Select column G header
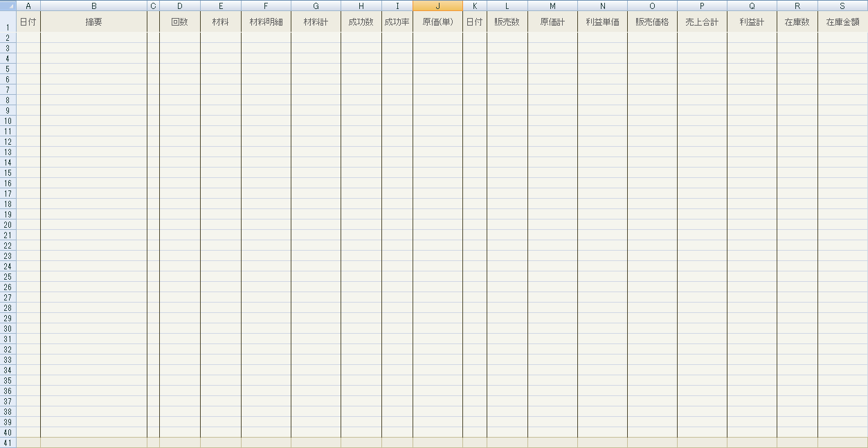Image resolution: width=868 pixels, height=448 pixels. click(316, 6)
